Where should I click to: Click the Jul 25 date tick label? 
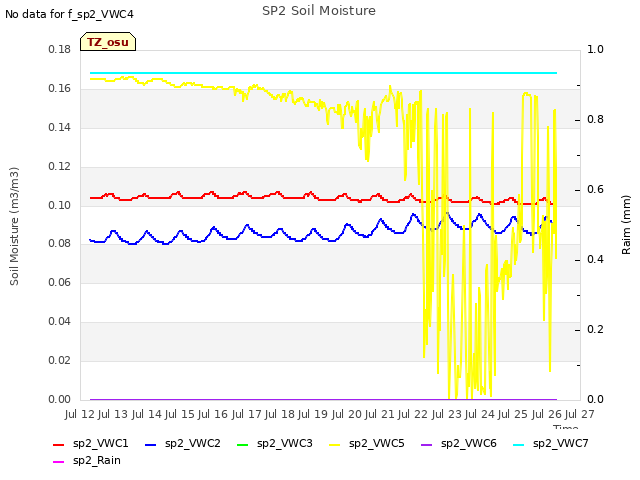(513, 414)
